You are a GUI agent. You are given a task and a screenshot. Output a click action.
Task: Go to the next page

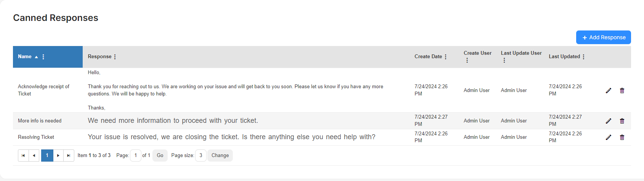coord(58,156)
